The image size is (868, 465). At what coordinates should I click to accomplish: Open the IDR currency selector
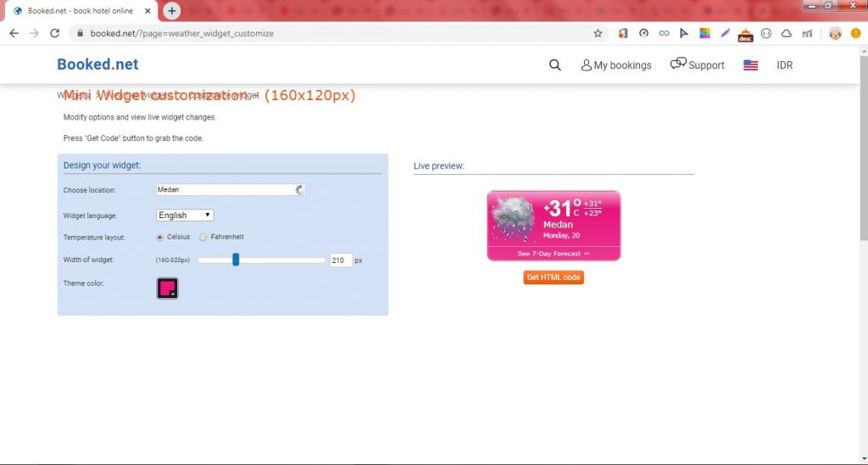784,64
